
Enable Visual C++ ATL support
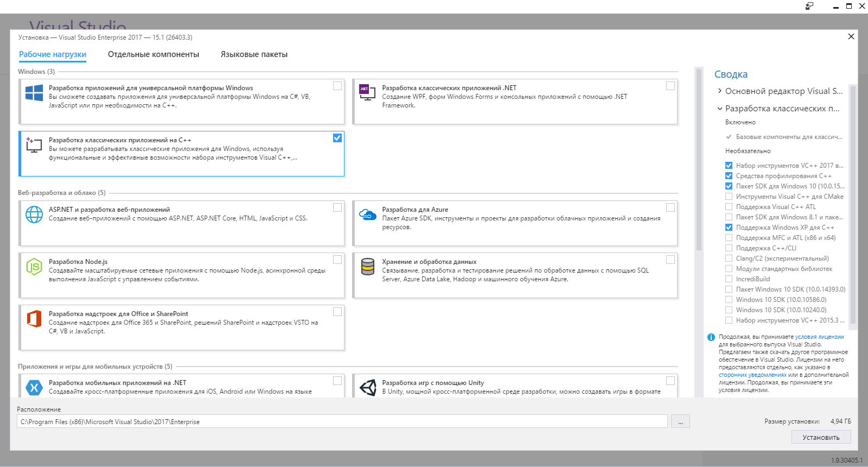[x=729, y=207]
